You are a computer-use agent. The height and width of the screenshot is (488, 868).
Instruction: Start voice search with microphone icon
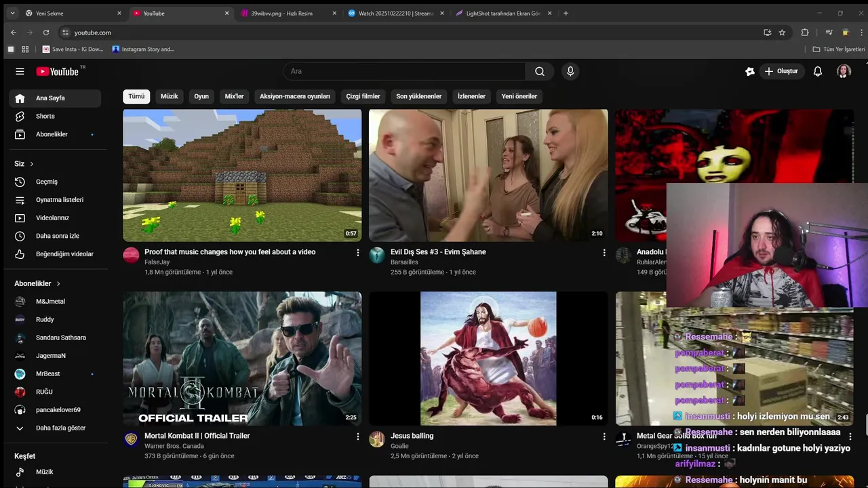click(x=570, y=71)
